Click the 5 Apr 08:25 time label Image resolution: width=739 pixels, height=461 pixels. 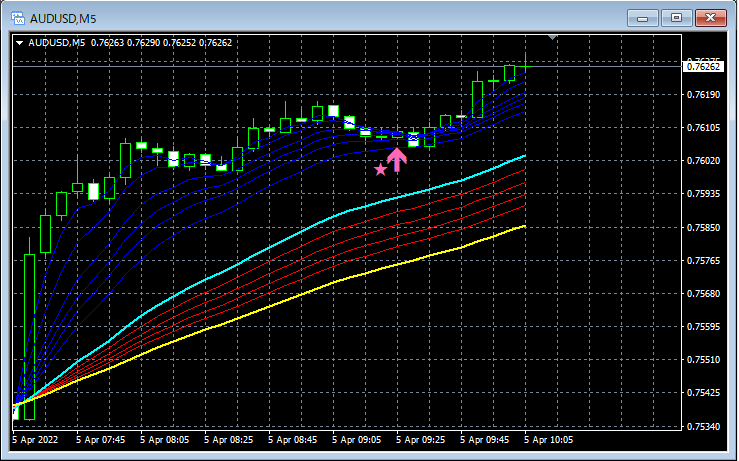coord(229,440)
